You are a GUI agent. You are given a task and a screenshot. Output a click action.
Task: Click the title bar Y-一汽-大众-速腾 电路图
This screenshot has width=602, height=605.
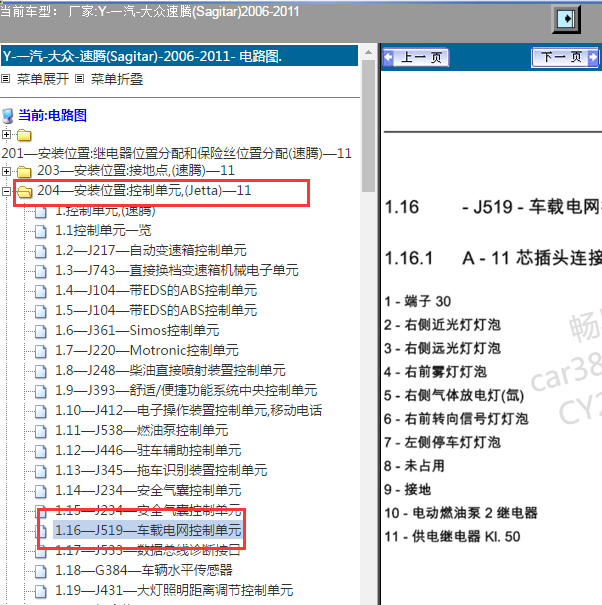click(179, 56)
